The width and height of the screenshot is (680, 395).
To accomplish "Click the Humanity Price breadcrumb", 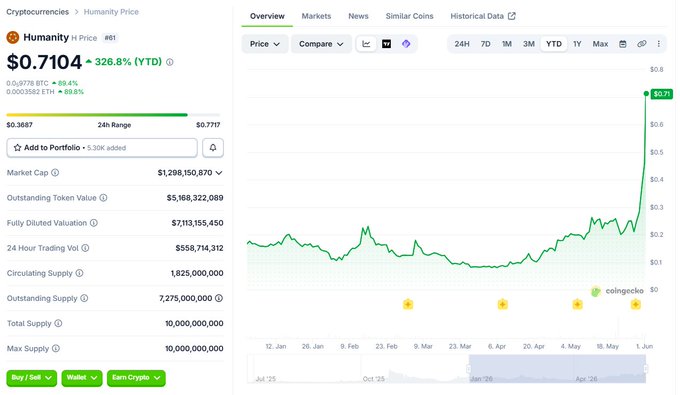I will pyautogui.click(x=111, y=12).
